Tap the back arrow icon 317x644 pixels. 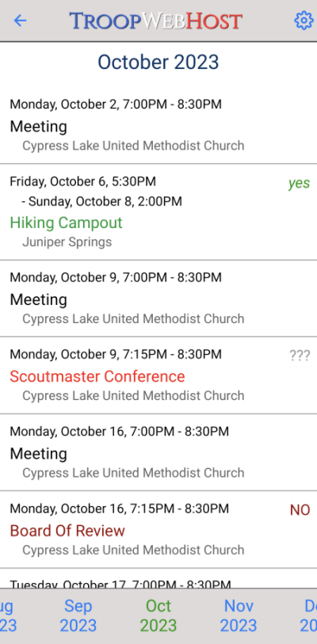pos(20,21)
